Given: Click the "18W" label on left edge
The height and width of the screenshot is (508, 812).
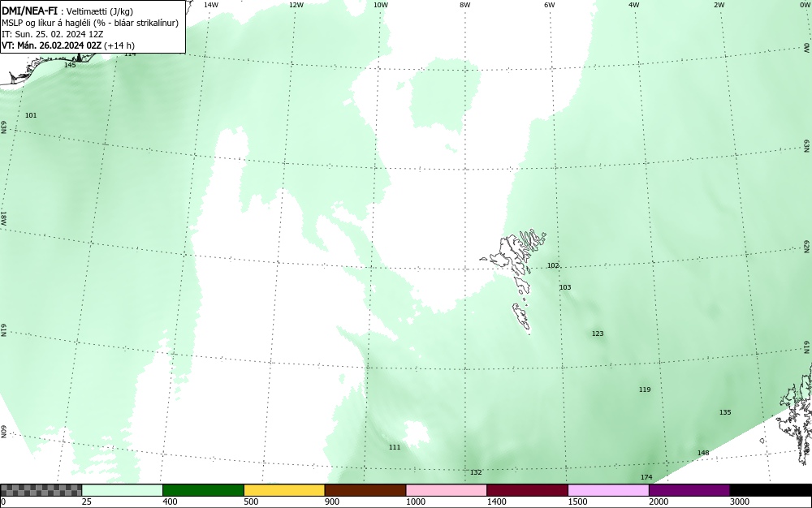Looking at the screenshot, I should (3, 218).
